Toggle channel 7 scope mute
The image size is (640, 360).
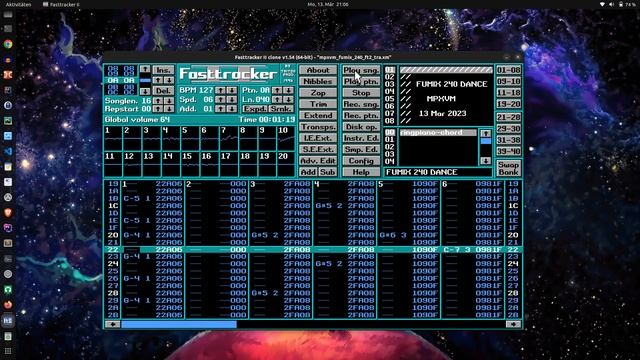[x=229, y=138]
